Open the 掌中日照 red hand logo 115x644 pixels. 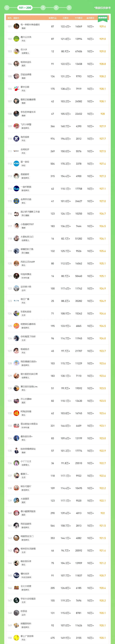[16, 89]
